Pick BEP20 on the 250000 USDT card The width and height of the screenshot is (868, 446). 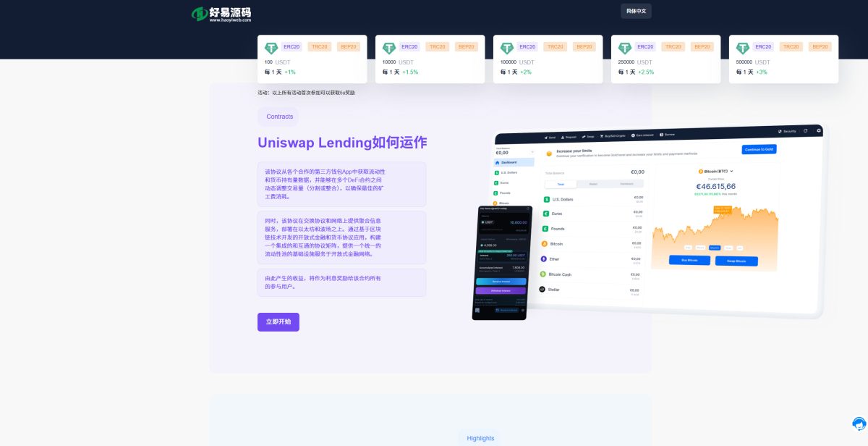pyautogui.click(x=702, y=46)
